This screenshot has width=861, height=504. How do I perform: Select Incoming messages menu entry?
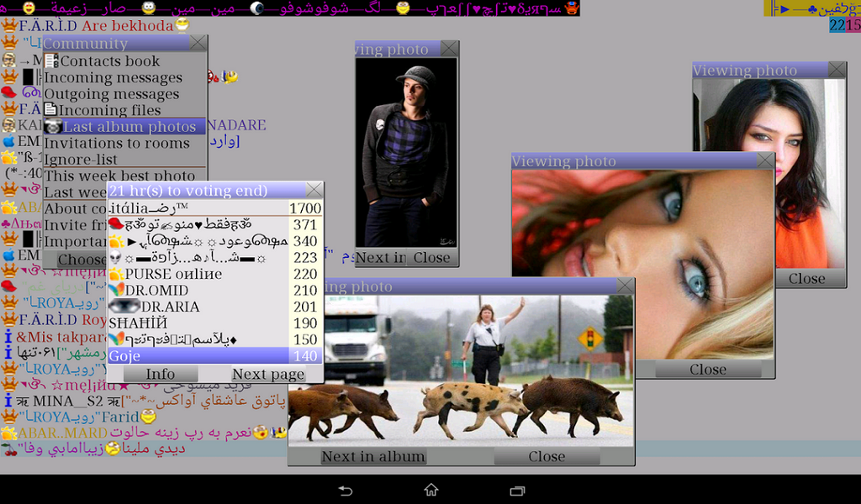pos(124,77)
